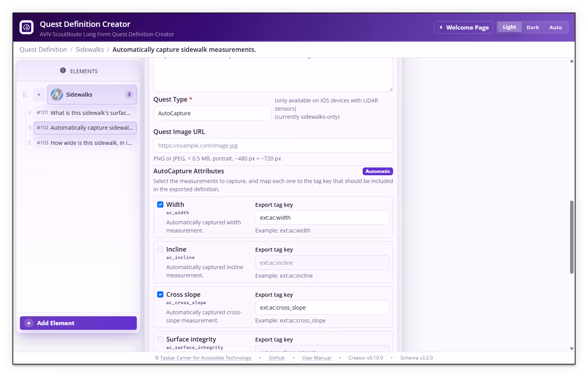
Task: Grab the drag handle beside Sidewalks group
Action: tap(25, 95)
